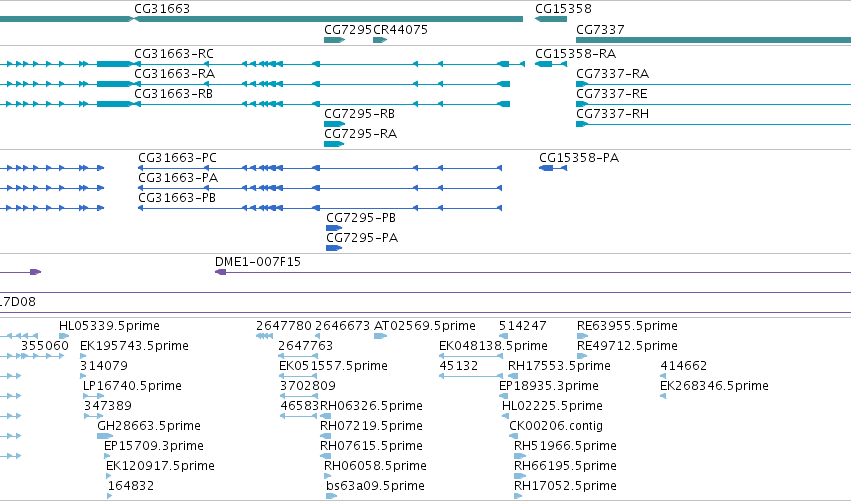Open transcript CG31663-RA label
The height and width of the screenshot is (501, 851).
pyautogui.click(x=174, y=73)
